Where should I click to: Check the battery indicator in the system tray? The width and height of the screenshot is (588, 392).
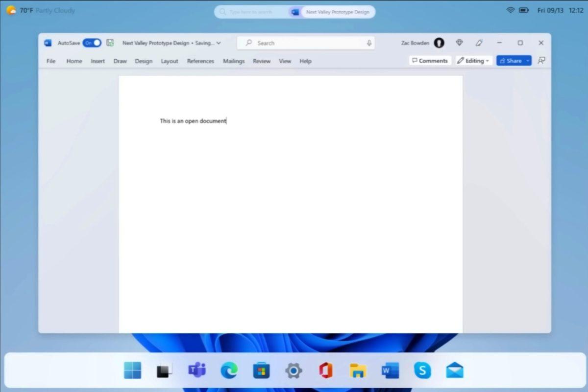click(524, 10)
